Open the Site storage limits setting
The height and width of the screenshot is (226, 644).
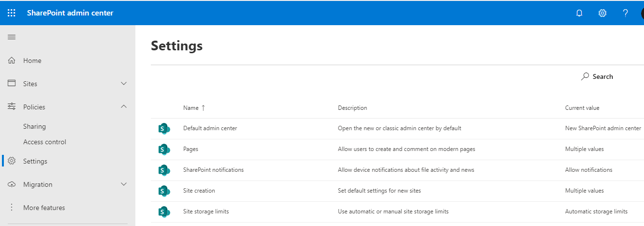coord(206,211)
